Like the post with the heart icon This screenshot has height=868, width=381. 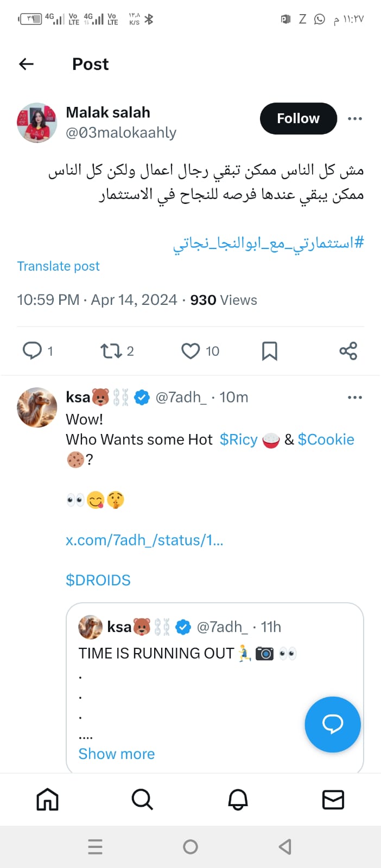pos(190,351)
